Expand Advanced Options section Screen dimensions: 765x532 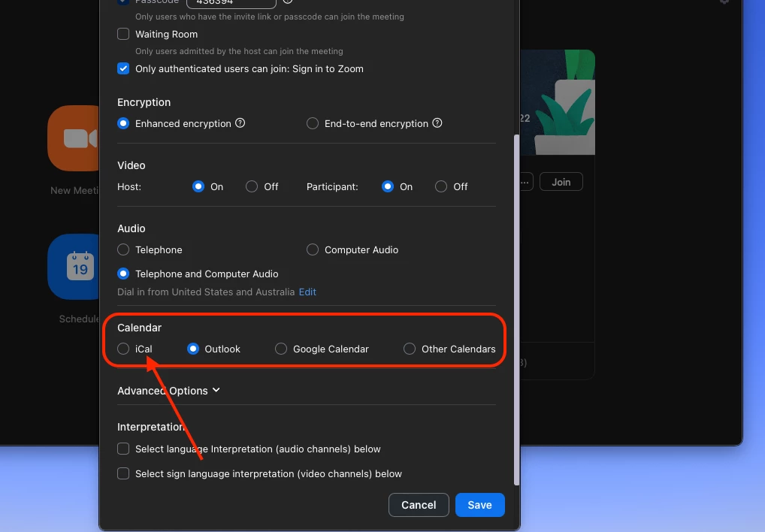[168, 391]
